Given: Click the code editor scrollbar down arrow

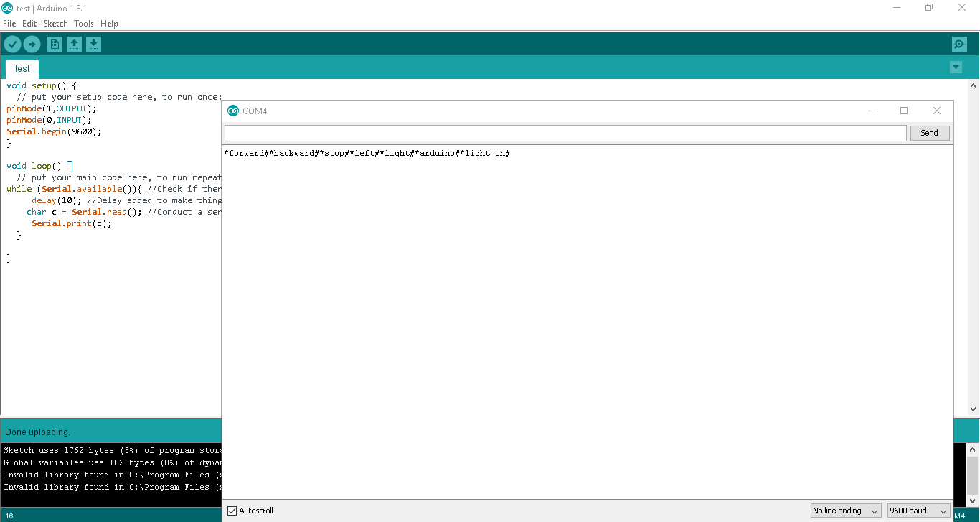Looking at the screenshot, I should 974,409.
